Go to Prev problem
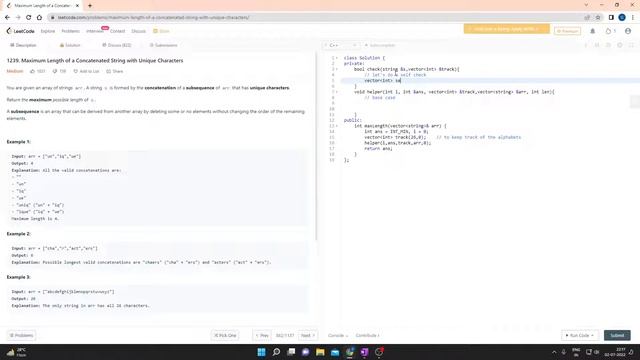 262,335
